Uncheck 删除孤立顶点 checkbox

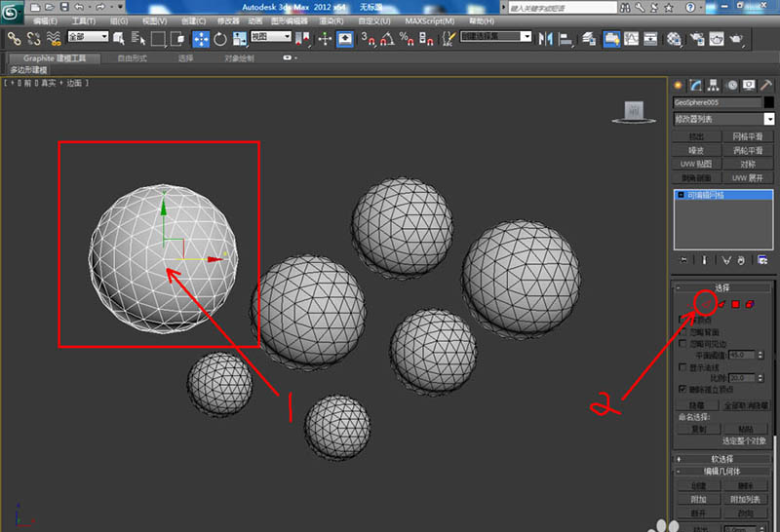pos(682,388)
